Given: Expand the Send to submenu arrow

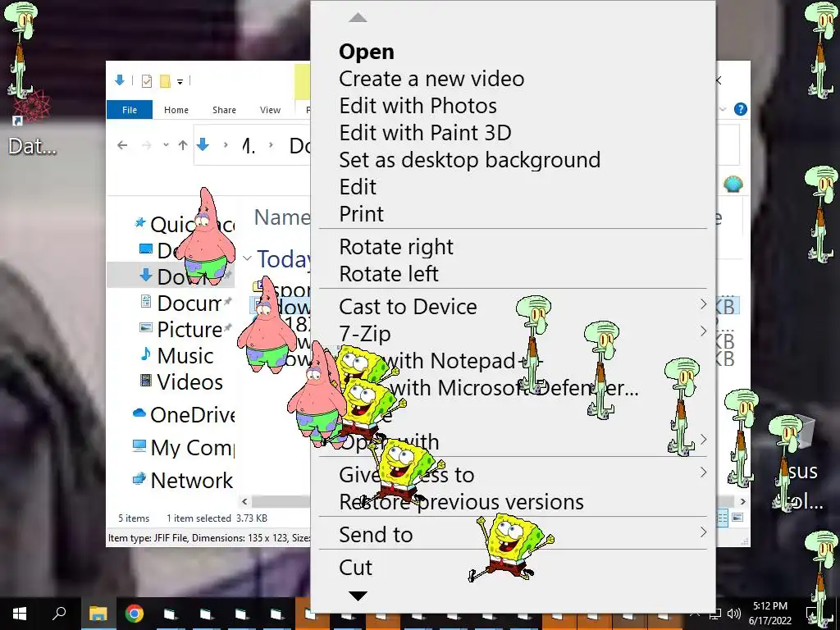Looking at the screenshot, I should (703, 532).
